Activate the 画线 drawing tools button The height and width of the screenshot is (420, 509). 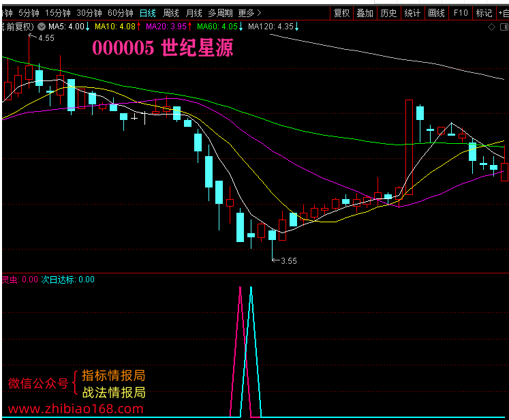click(x=436, y=13)
